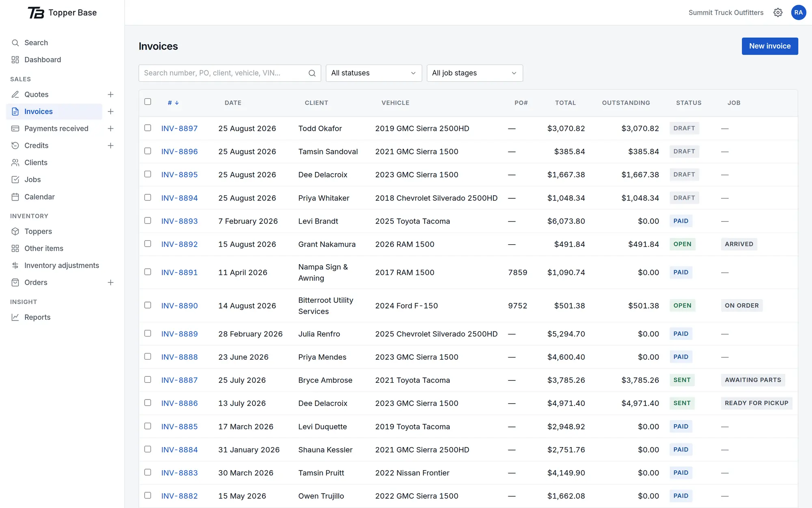
Task: Open the RA user avatar menu
Action: [x=798, y=13]
